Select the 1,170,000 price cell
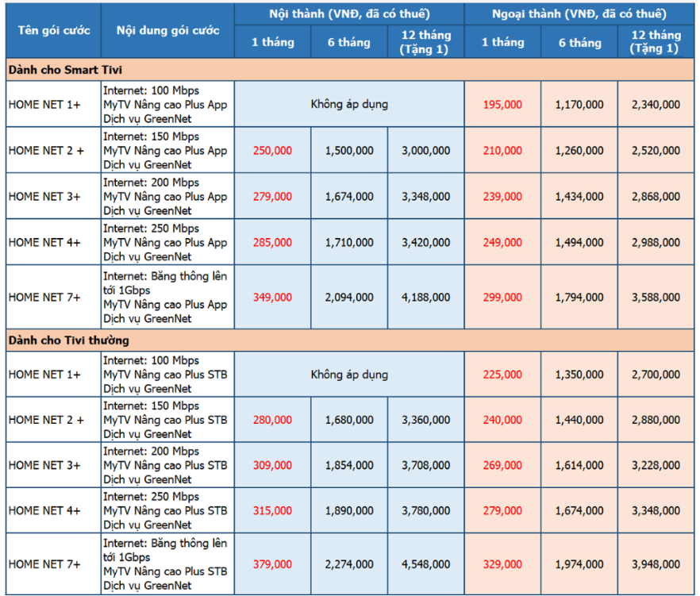 [579, 105]
